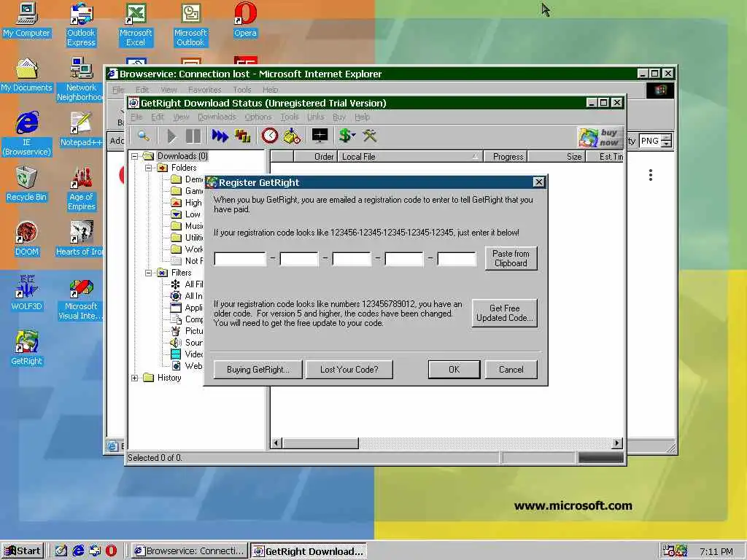This screenshot has height=560, width=747.
Task: Open the Downloads menu in GetRight
Action: (217, 117)
